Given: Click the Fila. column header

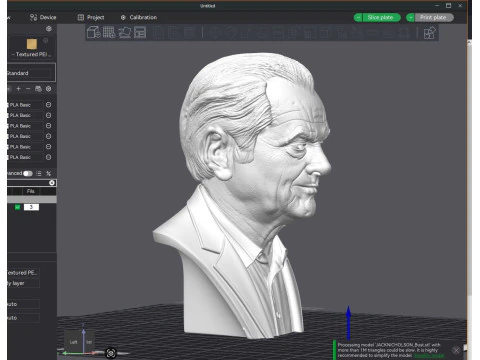Looking at the screenshot, I should tap(31, 191).
